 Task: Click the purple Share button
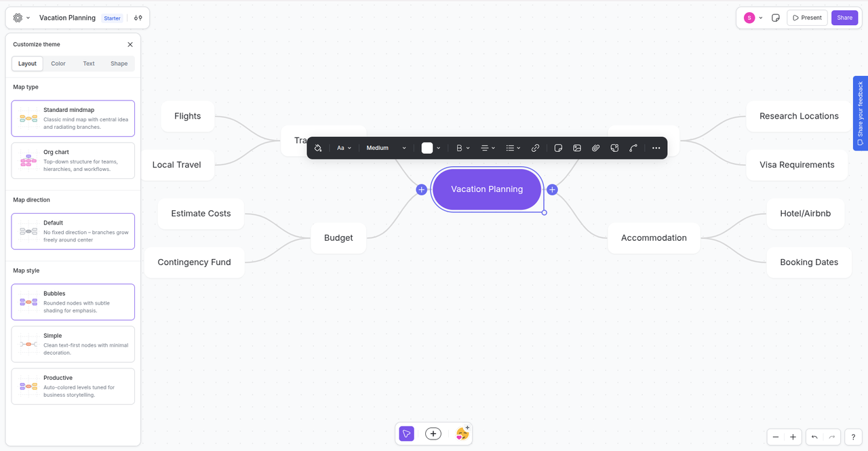tap(845, 18)
